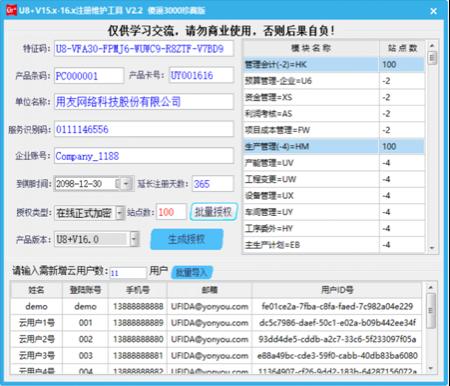The width and height of the screenshot is (450, 386).
Task: Close the registration tool window
Action: pos(433,11)
